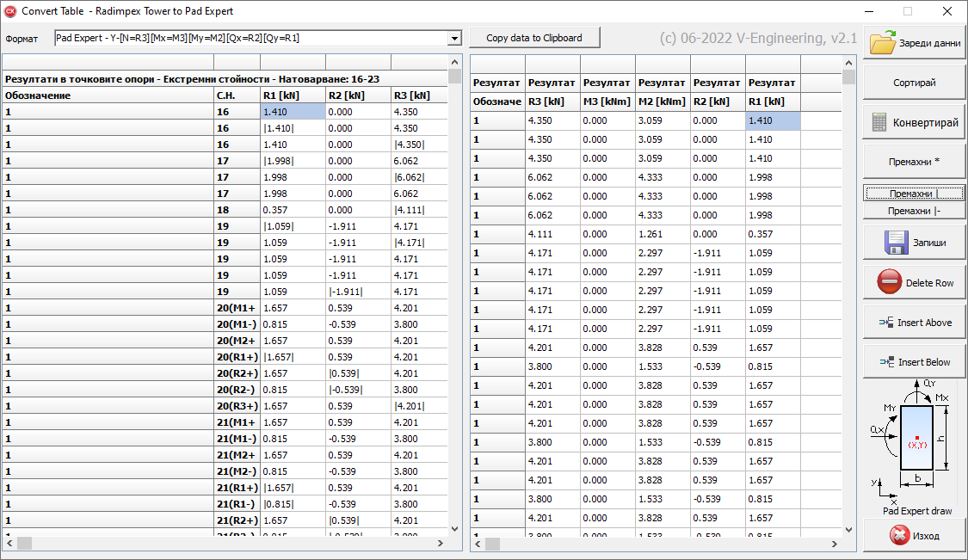This screenshot has height=560, width=968.
Task: Open the Формат dropdown list
Action: pyautogui.click(x=454, y=39)
